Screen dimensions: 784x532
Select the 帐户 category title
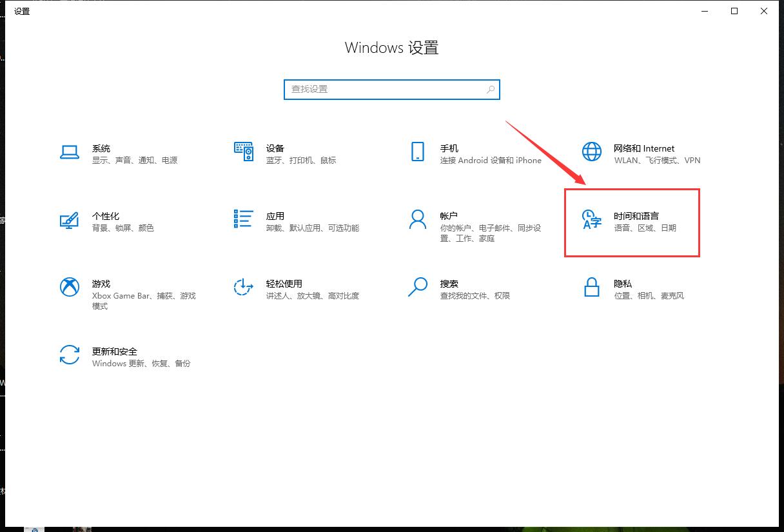click(449, 216)
